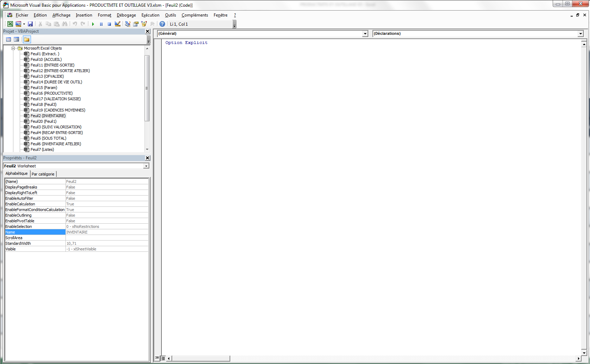Open the Fichier menu
The width and height of the screenshot is (590, 364).
tap(22, 15)
